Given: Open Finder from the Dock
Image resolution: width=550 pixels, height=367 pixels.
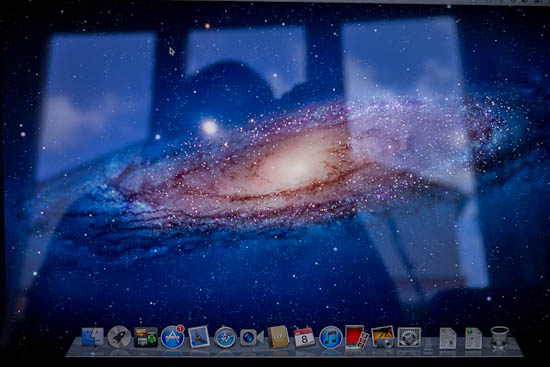Looking at the screenshot, I should coord(93,338).
